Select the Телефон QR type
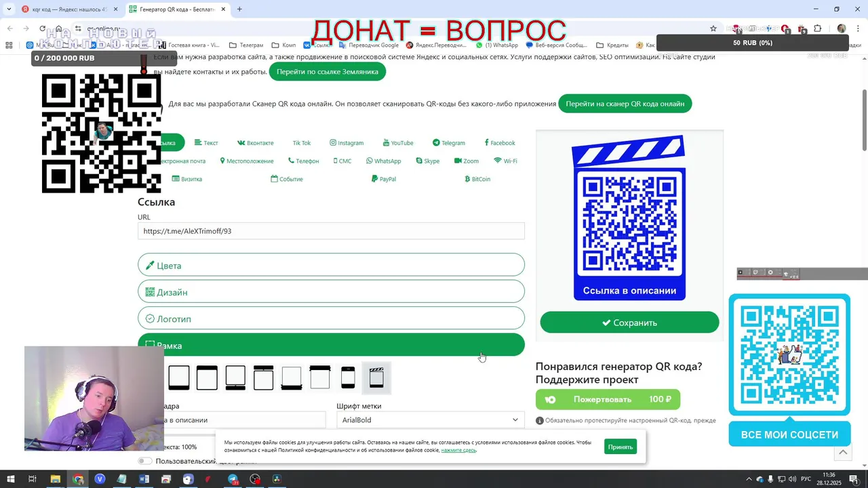The width and height of the screenshot is (868, 488). pyautogui.click(x=303, y=161)
